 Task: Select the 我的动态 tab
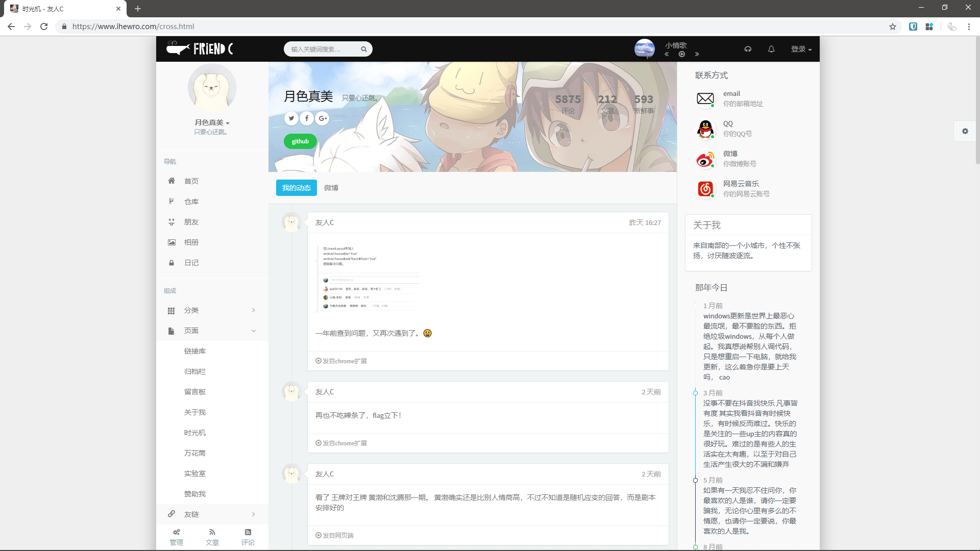(296, 188)
